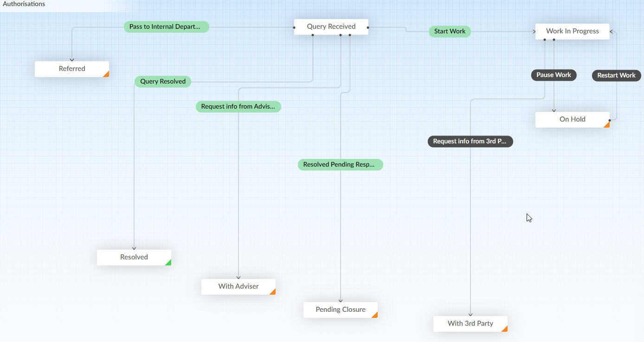Select the Resolved state node
Screen dimensions: 644x342
tap(134, 257)
